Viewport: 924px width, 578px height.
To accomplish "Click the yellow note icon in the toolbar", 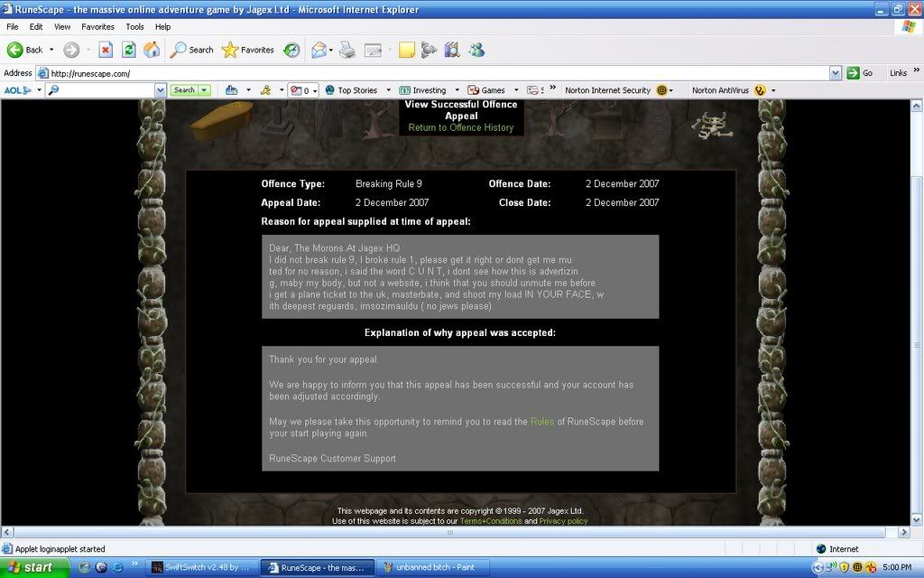I will click(x=407, y=51).
